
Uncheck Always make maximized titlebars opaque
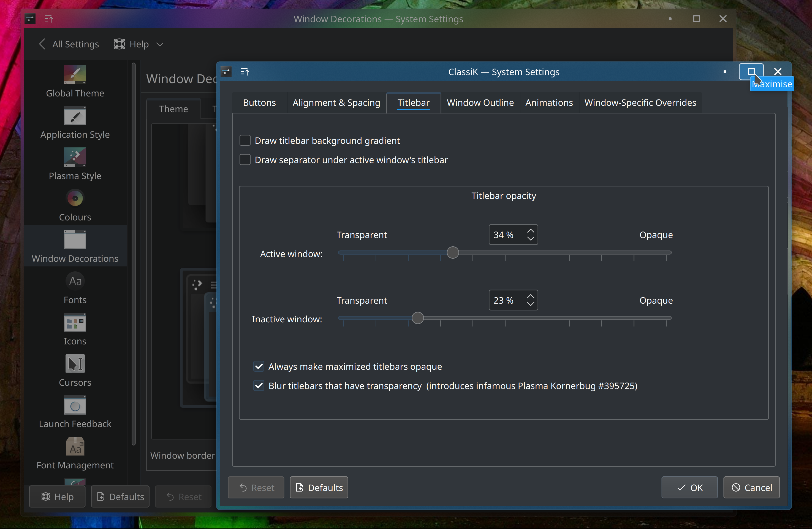(259, 366)
